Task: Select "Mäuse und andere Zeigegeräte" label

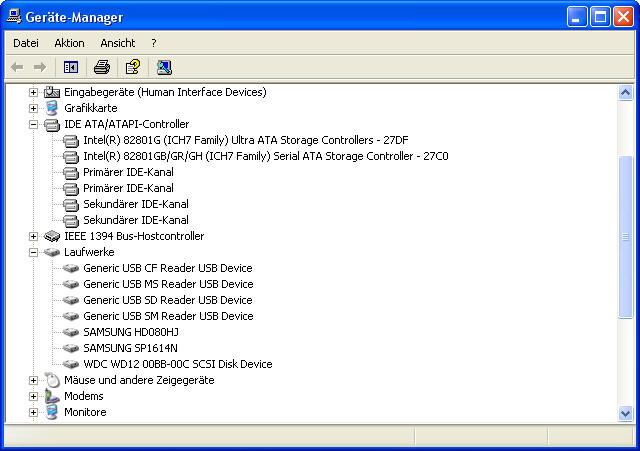Action: point(139,380)
